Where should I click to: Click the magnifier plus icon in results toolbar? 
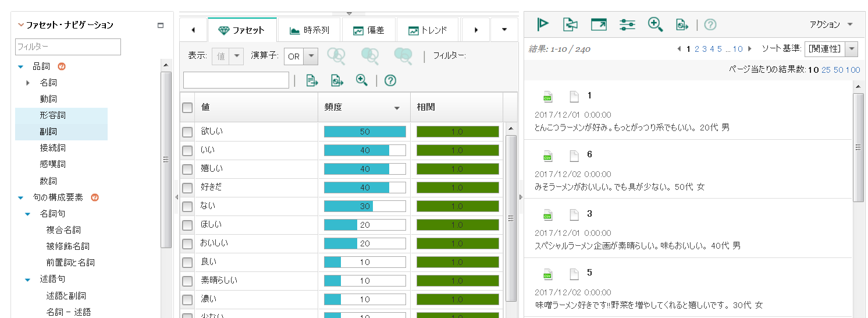coord(655,24)
